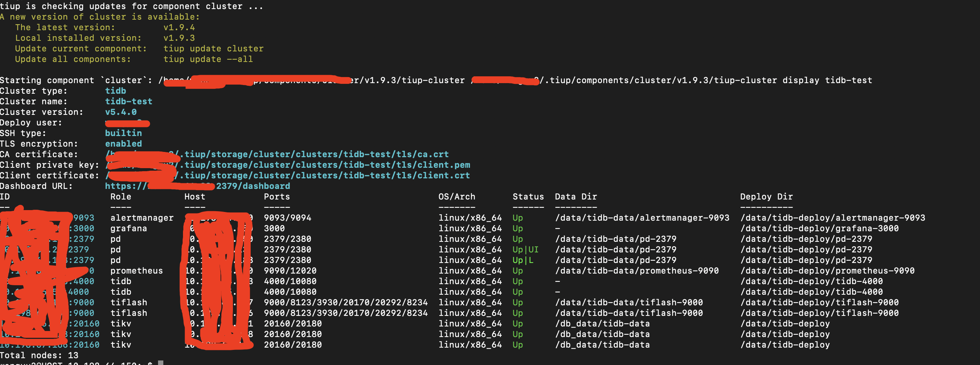980x365 pixels.
Task: Click the alertmanager role entry
Action: click(141, 218)
